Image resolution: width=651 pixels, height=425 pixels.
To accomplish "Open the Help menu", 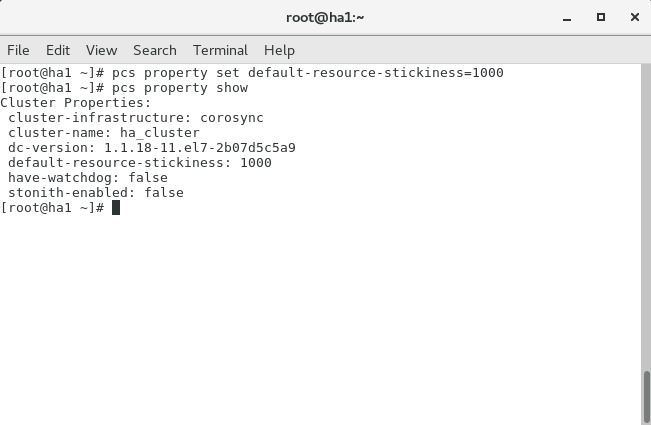I will 279,50.
